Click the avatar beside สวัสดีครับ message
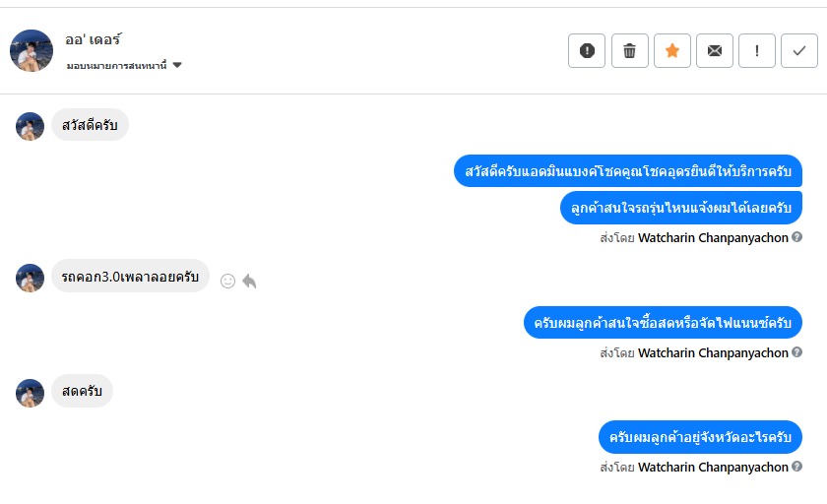The width and height of the screenshot is (827, 504). (x=31, y=126)
